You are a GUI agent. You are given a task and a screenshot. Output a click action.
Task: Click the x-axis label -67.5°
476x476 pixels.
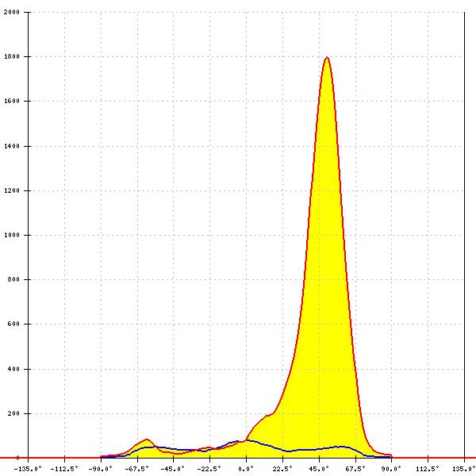pyautogui.click(x=137, y=469)
